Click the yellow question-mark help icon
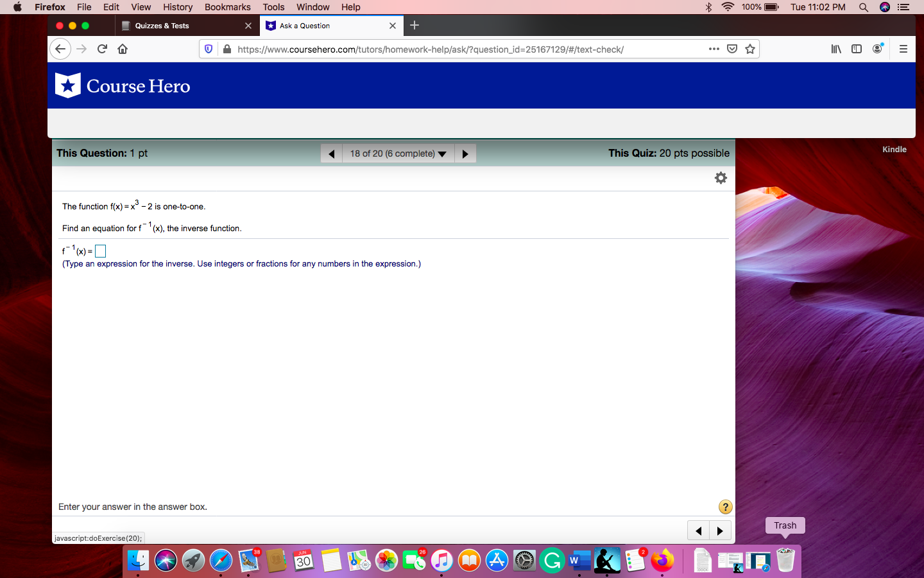 (x=726, y=507)
